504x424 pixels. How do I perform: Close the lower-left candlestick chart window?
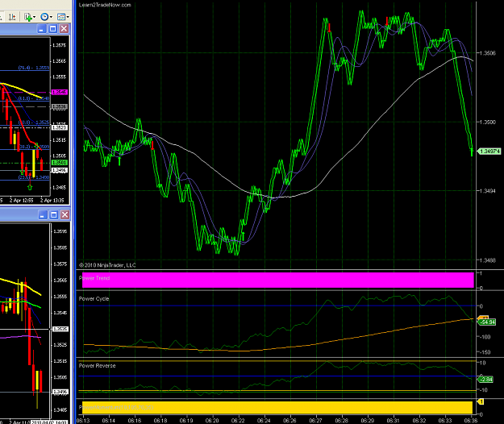(65, 214)
